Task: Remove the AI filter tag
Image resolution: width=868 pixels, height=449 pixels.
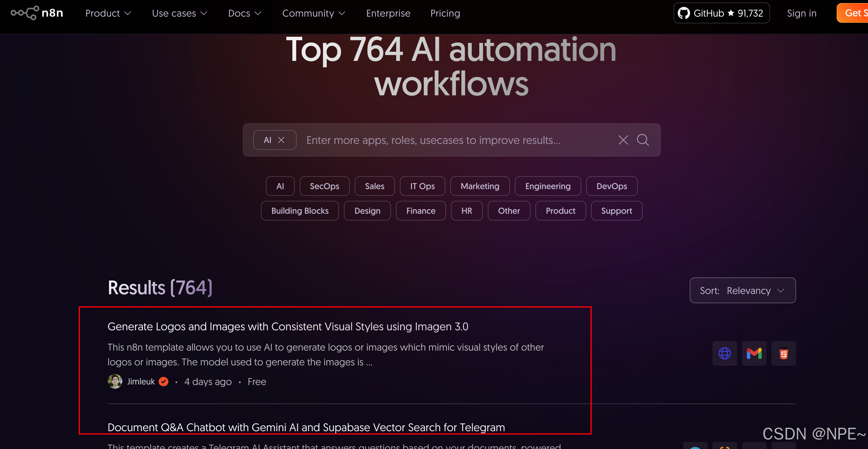Action: tap(281, 140)
